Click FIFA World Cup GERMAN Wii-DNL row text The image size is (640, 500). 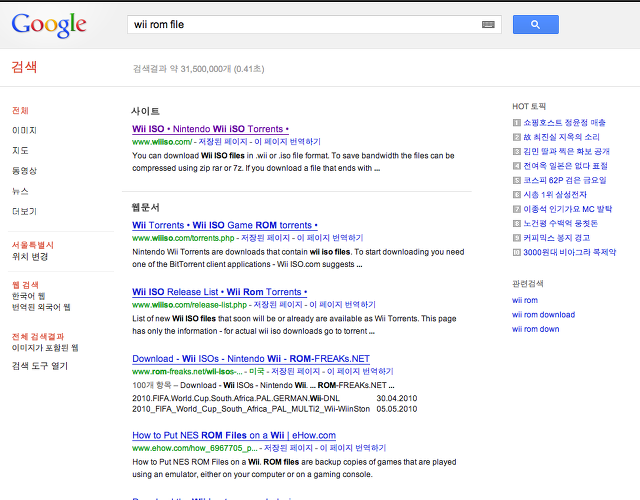tap(236, 398)
